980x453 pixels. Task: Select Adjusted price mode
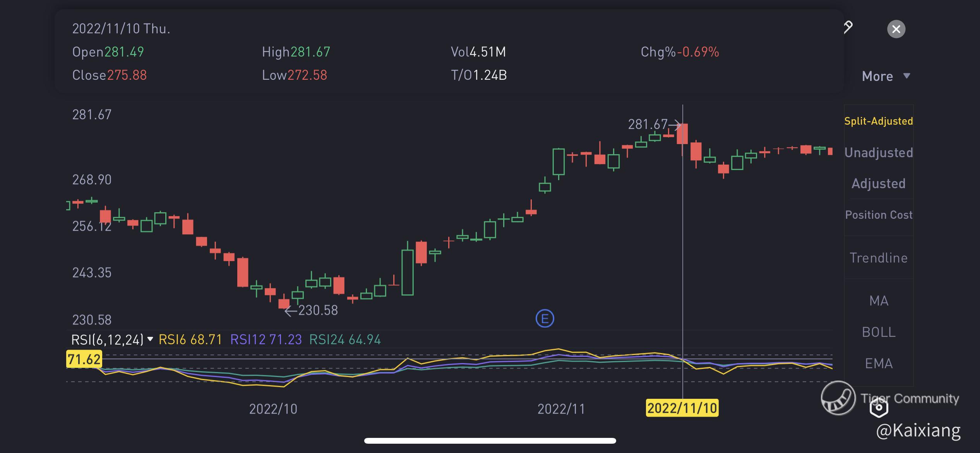point(879,184)
